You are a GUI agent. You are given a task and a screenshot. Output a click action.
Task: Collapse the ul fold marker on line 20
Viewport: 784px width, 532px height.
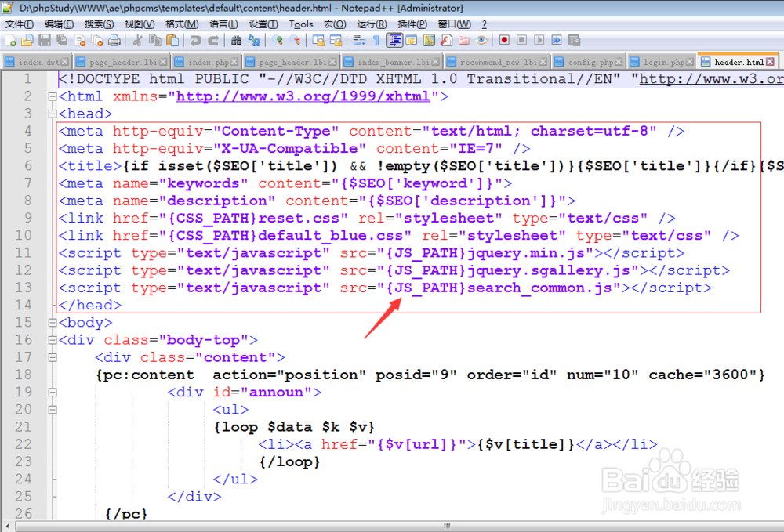52,410
